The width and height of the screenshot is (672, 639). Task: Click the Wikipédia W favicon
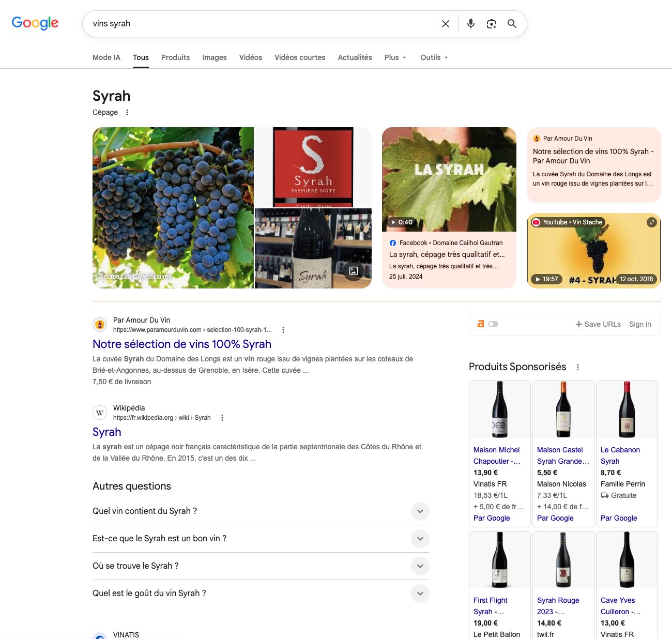tap(100, 413)
